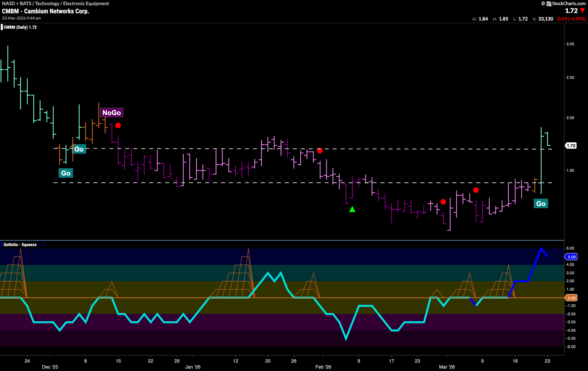Click the 16 date label on the time axis
This screenshot has width=588, height=371.
point(515,361)
